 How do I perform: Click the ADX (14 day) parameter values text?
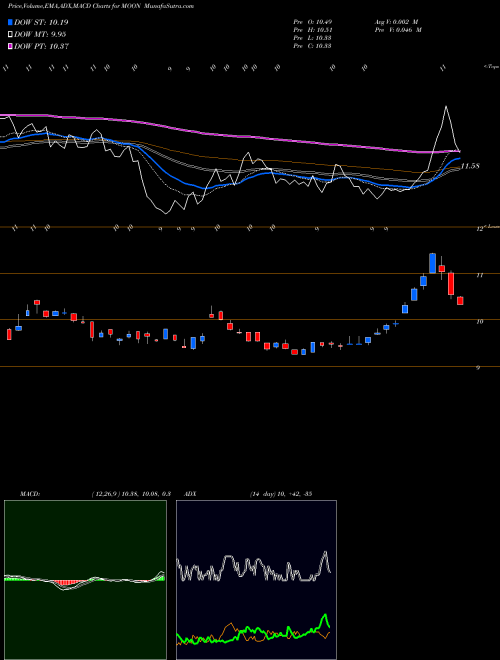click(280, 494)
